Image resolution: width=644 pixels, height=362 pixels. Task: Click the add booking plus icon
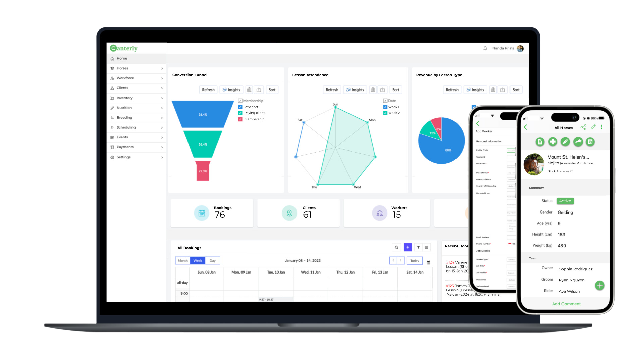[x=408, y=247]
